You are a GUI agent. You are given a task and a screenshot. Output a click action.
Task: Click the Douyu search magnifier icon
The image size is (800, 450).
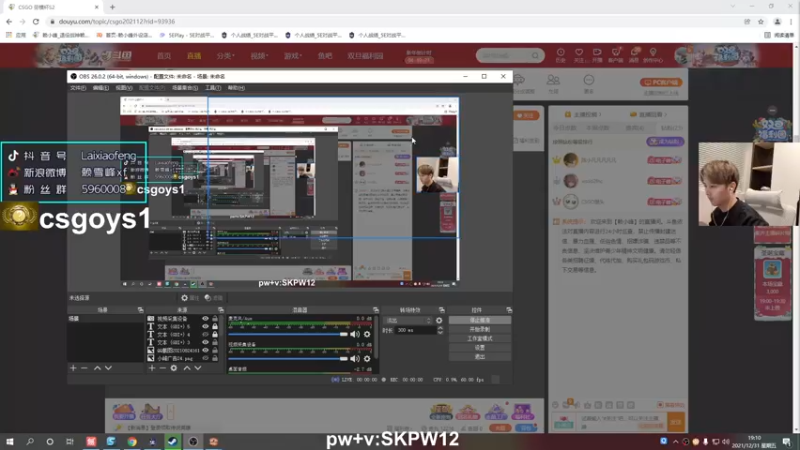pyautogui.click(x=535, y=55)
